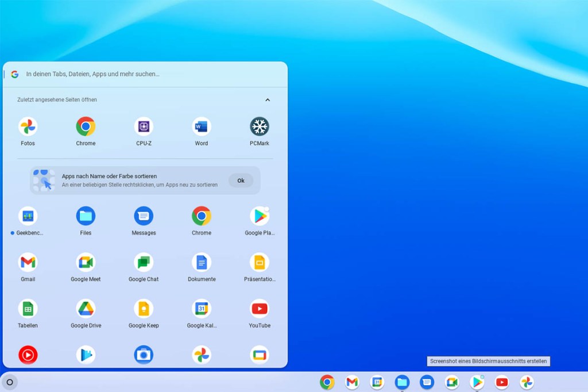
Task: Launch Tabellen app
Action: (x=28, y=309)
